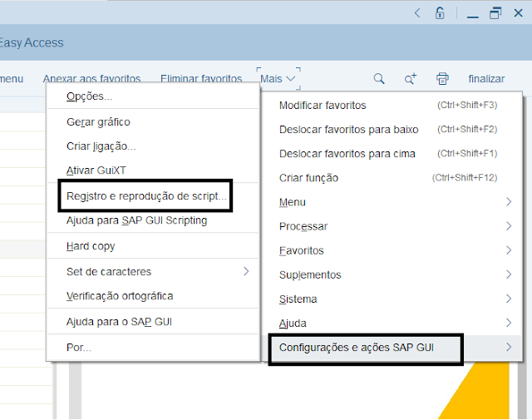Screen dimensions: 532x420
Task: Click Eliminar favoritos in toolbar
Action: (x=201, y=78)
